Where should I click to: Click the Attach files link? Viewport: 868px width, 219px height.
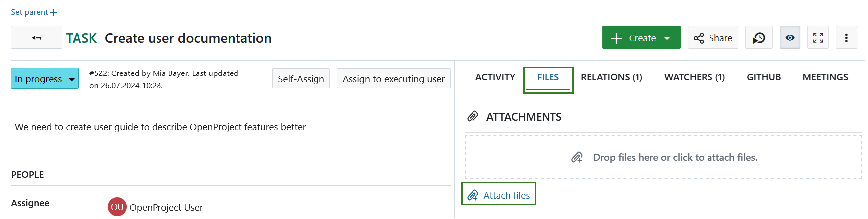pos(499,195)
